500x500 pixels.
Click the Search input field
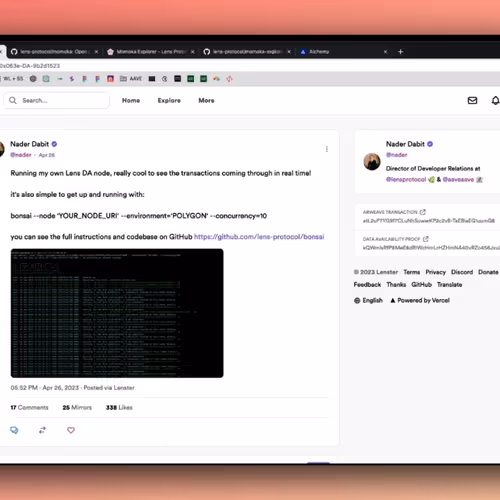pos(56,100)
